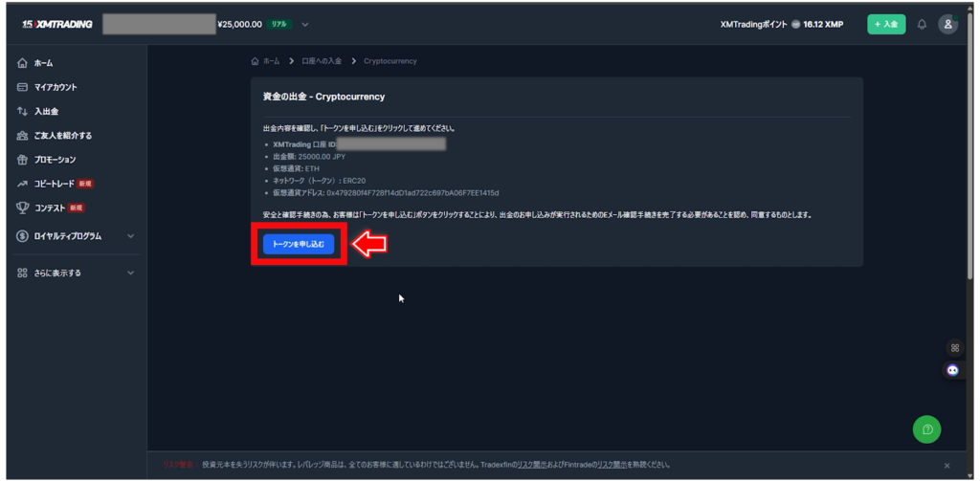Open the Discord-style chat widget icon
The height and width of the screenshot is (481, 980).
[953, 370]
